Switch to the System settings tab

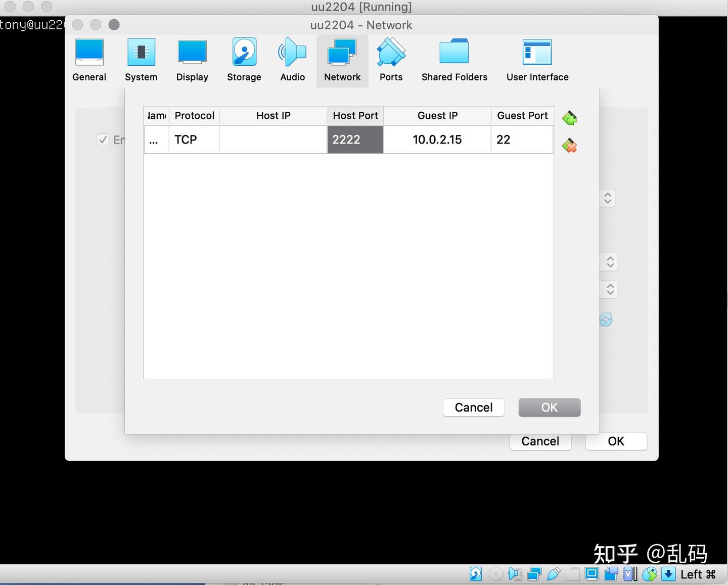[x=141, y=60]
